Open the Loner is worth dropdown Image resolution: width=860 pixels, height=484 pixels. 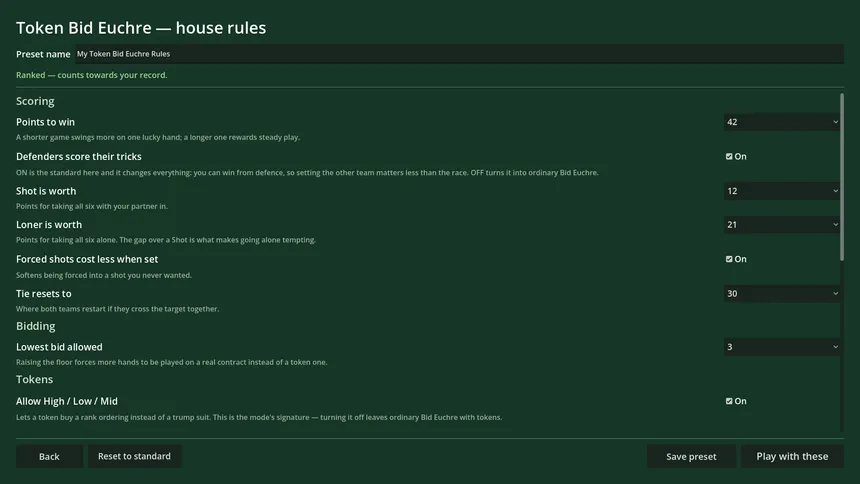(782, 224)
